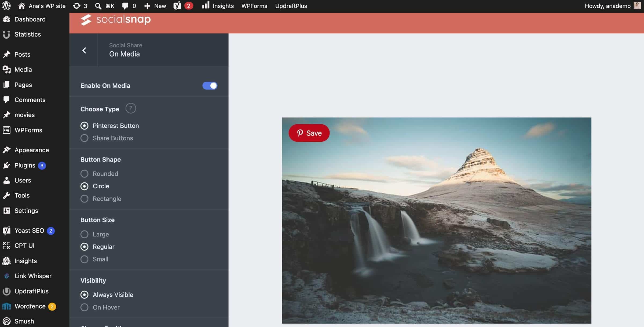Viewport: 644px width, 327px height.
Task: Open the comments bubble icon in admin bar
Action: (x=125, y=6)
